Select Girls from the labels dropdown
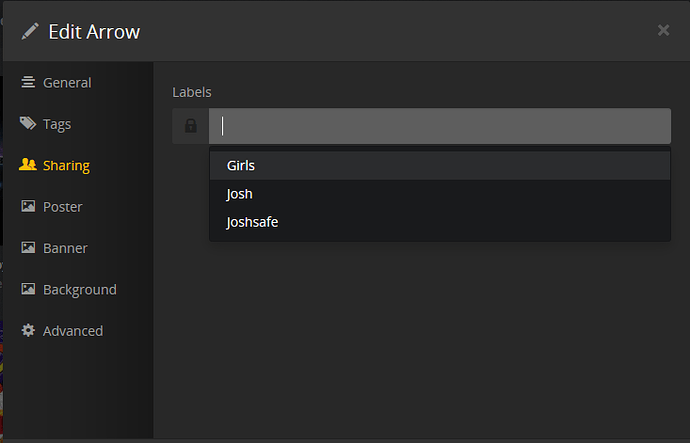 242,165
